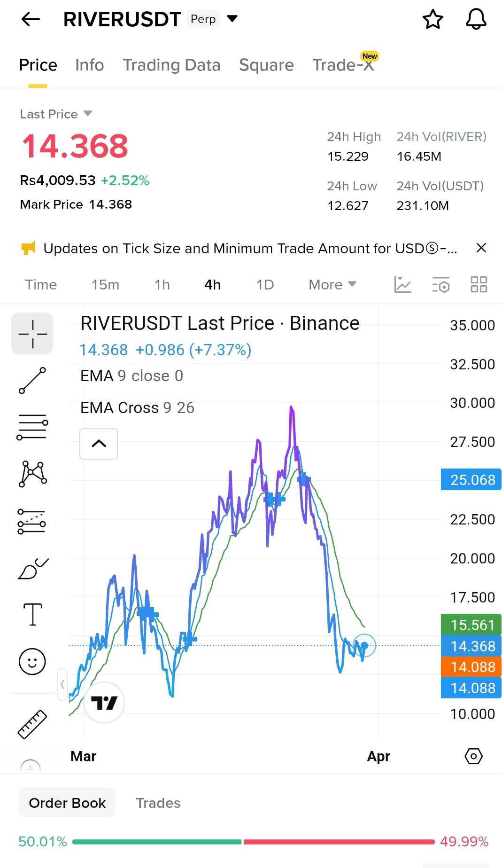
Task: Click the 24h Vol(USDT) value 231.10M
Action: 423,206
